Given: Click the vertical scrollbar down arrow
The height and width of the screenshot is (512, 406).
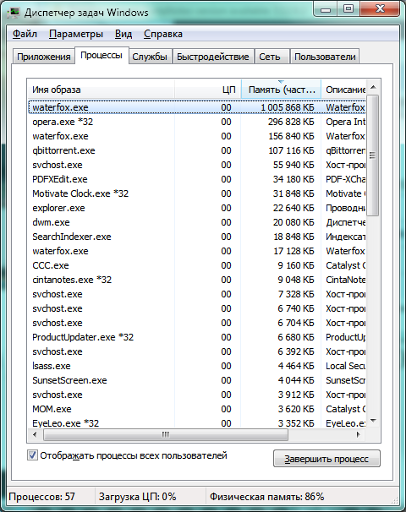Looking at the screenshot, I should (x=373, y=421).
